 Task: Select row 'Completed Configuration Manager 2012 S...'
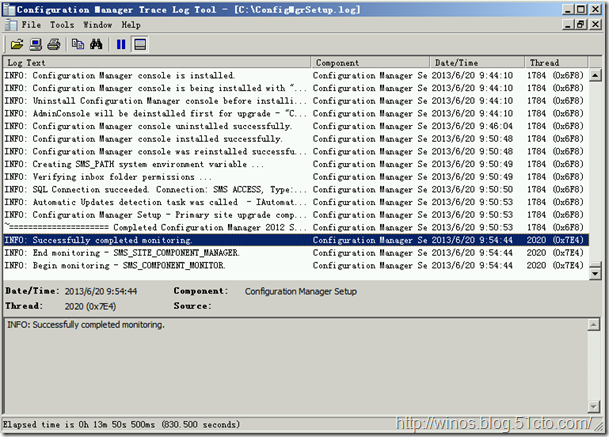click(296, 227)
